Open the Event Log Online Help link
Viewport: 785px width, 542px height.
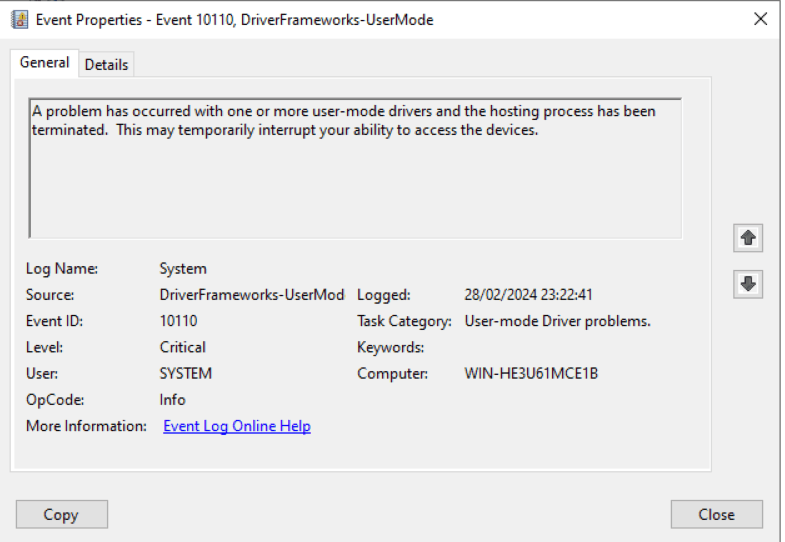coord(237,426)
